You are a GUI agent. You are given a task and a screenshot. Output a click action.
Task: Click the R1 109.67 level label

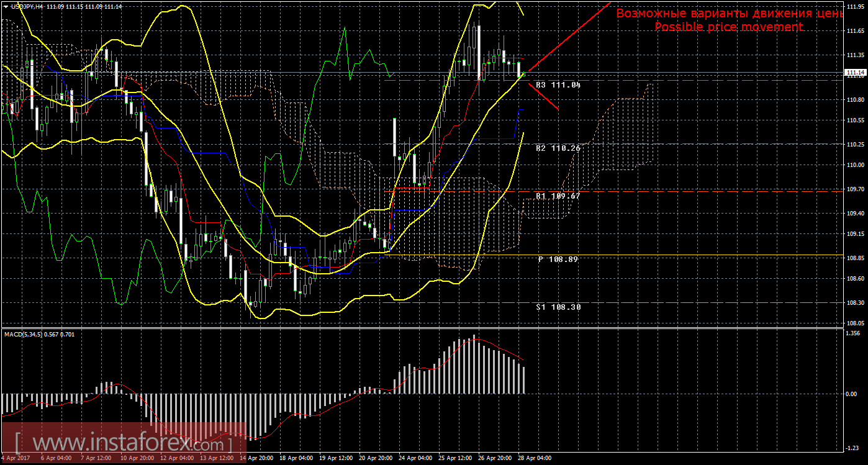pos(558,196)
